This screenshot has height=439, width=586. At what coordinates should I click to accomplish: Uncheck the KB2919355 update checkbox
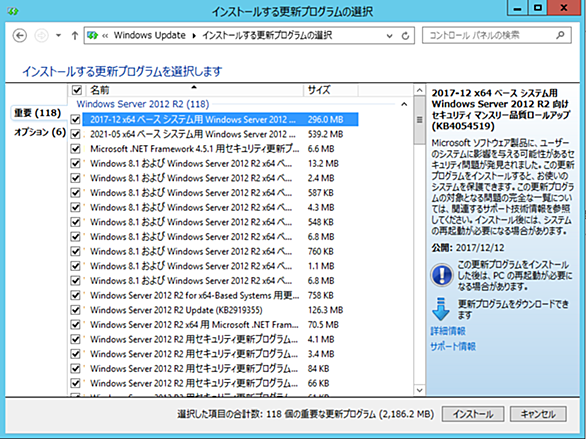point(75,310)
